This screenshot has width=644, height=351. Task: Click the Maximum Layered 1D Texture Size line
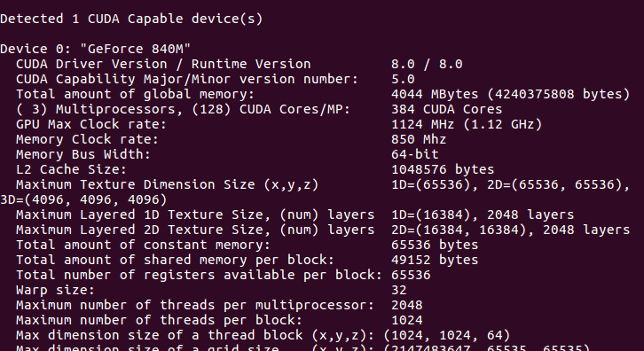point(295,214)
